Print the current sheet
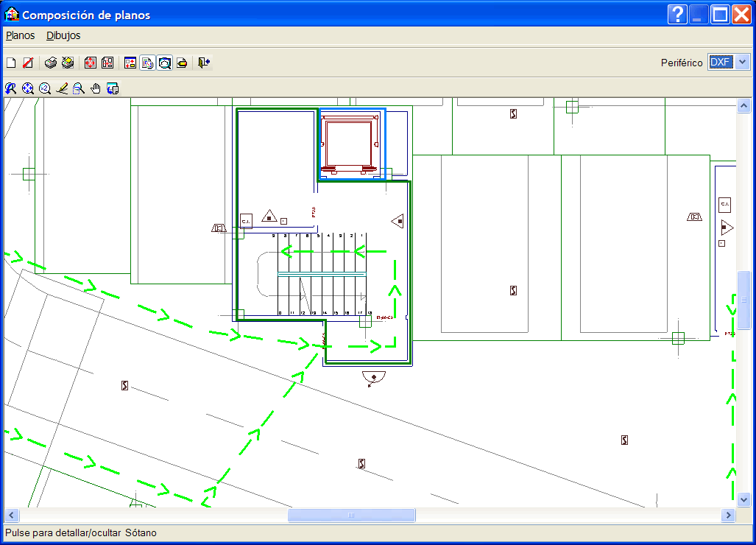 [x=51, y=63]
